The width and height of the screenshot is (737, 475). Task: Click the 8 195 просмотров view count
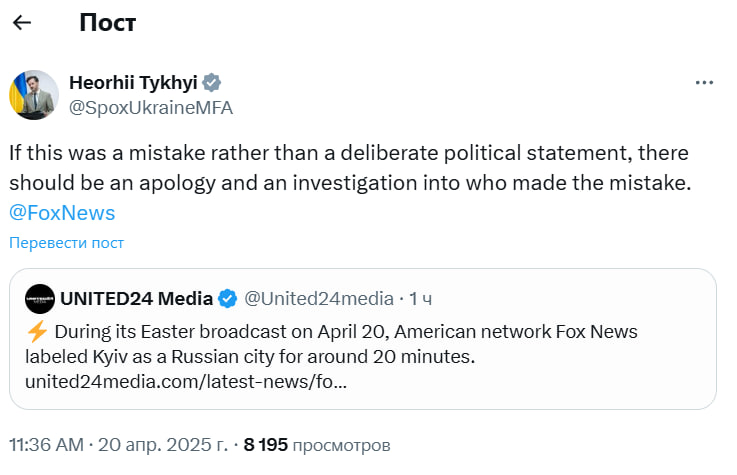(x=316, y=444)
